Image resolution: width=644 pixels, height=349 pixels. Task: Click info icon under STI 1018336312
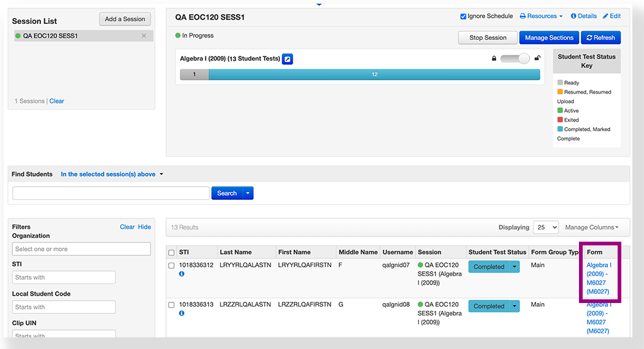pos(182,274)
